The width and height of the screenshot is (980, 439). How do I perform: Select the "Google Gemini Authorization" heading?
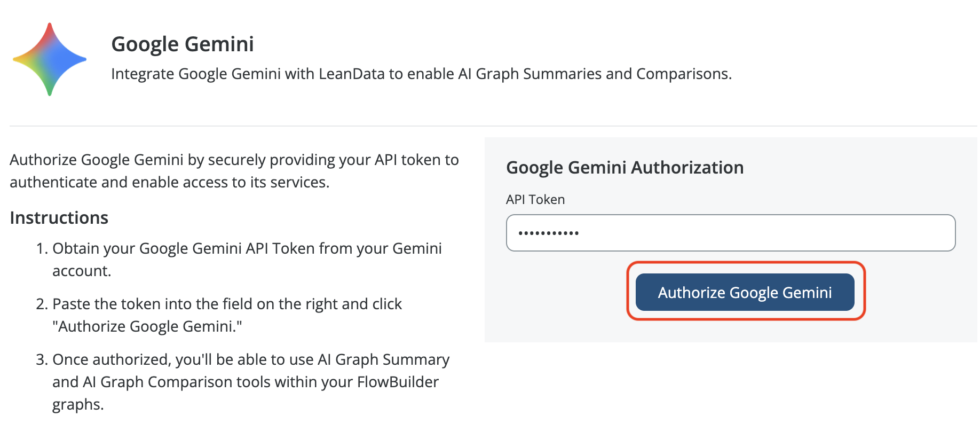click(x=625, y=168)
